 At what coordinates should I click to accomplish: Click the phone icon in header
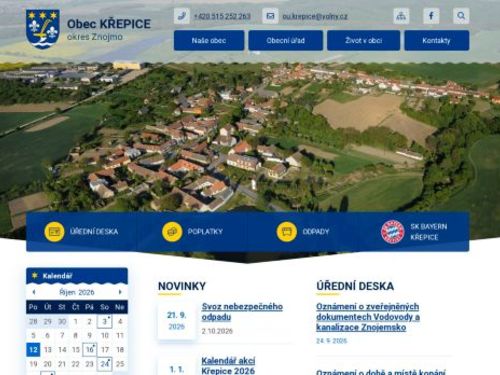point(182,16)
